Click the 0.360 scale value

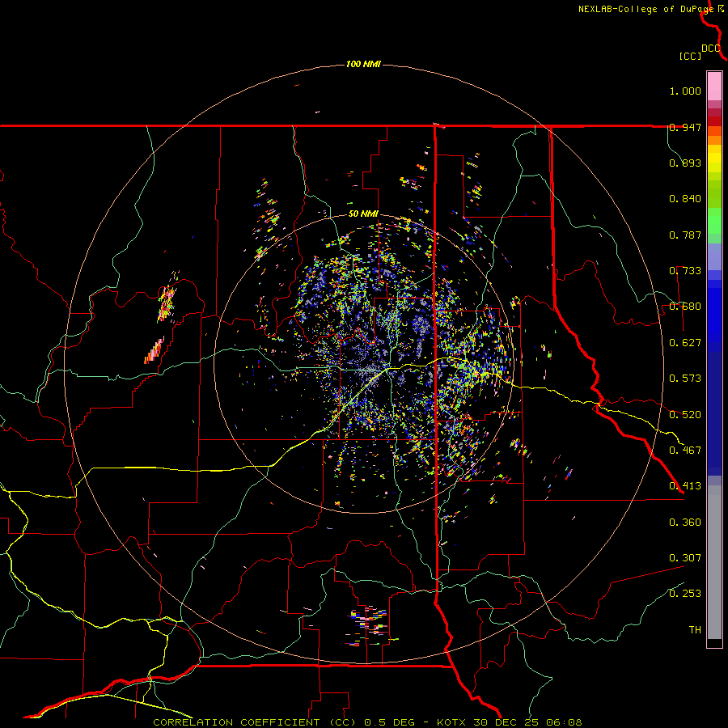685,523
